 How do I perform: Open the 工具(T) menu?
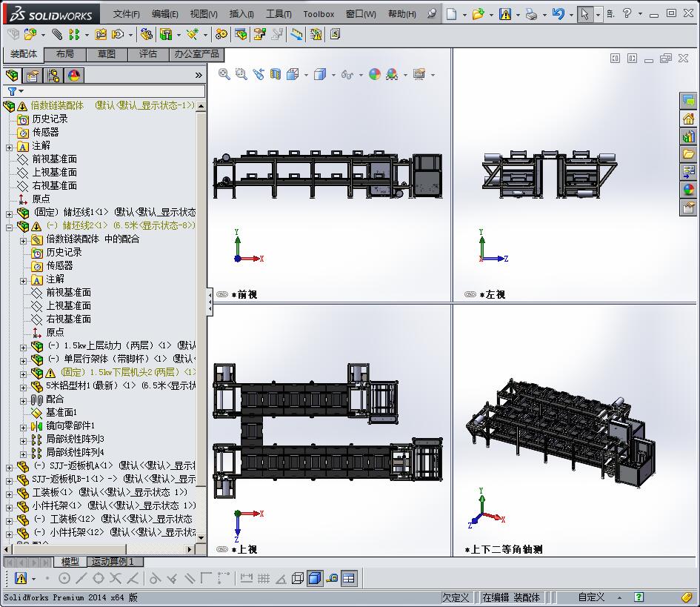[x=279, y=14]
